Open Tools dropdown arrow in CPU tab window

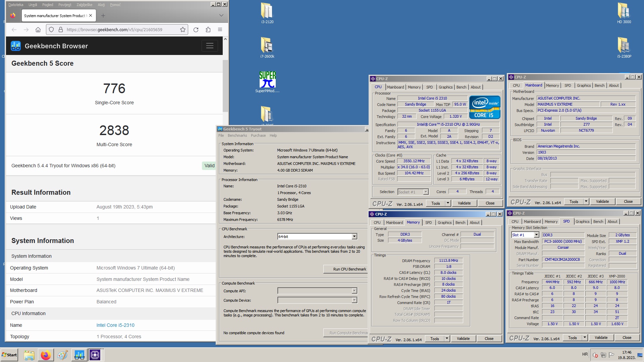pos(448,203)
